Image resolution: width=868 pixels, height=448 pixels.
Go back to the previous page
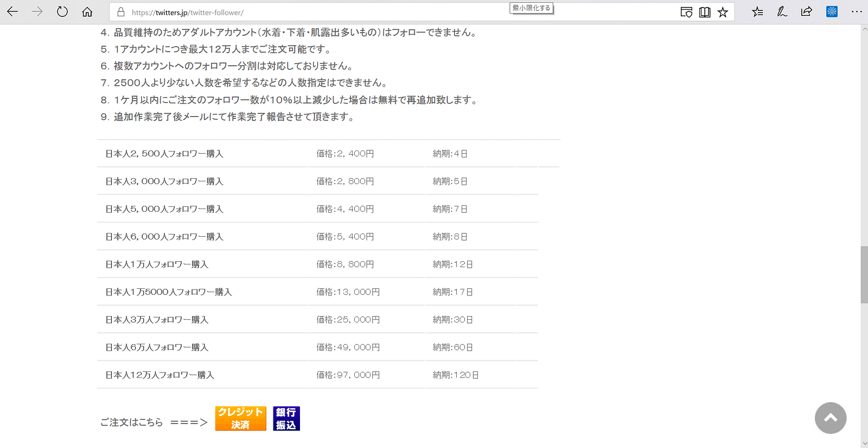[x=12, y=12]
